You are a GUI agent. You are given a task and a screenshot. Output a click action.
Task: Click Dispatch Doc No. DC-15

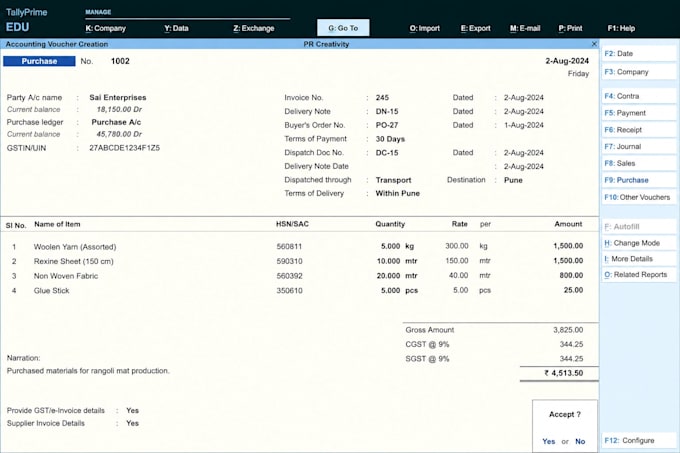pyautogui.click(x=387, y=153)
